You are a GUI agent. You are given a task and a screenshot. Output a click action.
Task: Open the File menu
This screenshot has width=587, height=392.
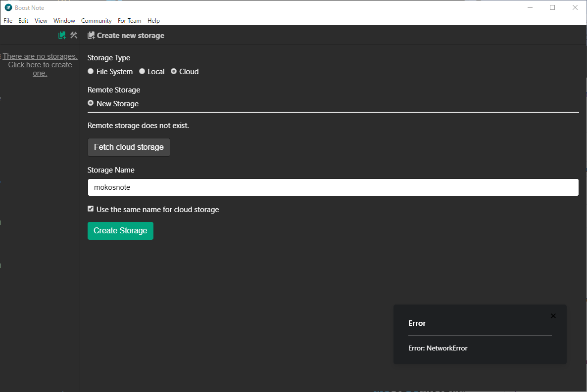pyautogui.click(x=8, y=21)
